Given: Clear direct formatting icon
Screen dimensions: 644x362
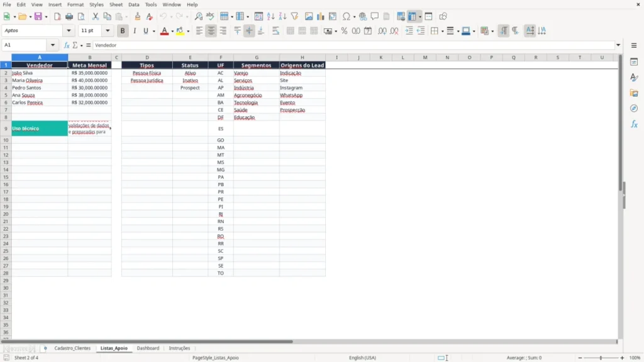Looking at the screenshot, I should click(x=150, y=16).
